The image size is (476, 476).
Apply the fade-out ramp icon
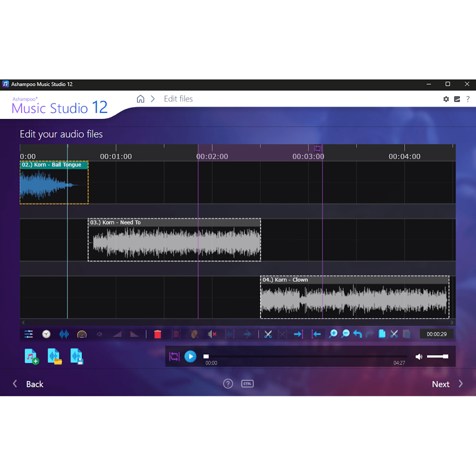coord(134,334)
